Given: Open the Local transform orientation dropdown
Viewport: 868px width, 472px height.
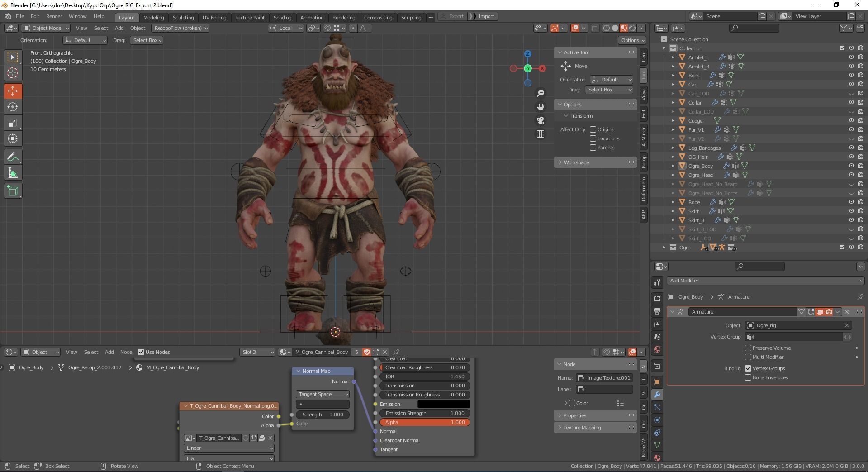Looking at the screenshot, I should [286, 28].
